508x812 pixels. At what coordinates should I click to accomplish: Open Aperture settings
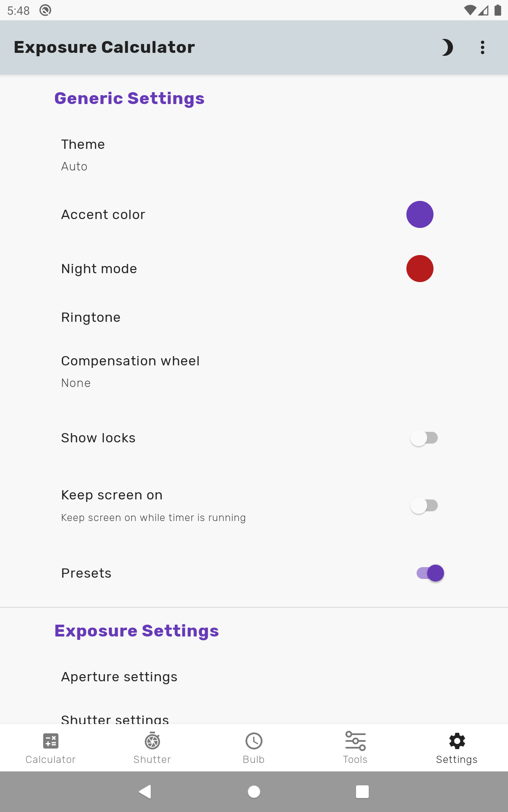[x=254, y=677]
